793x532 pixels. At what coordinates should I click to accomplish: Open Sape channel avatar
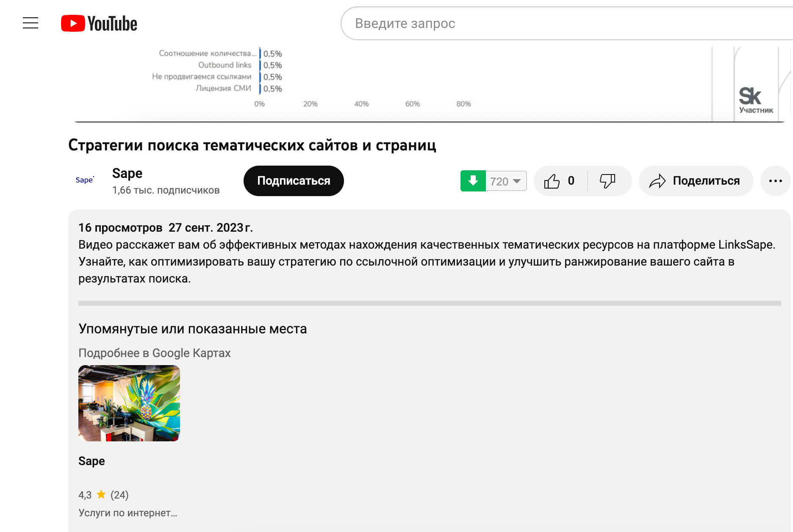pyautogui.click(x=85, y=180)
